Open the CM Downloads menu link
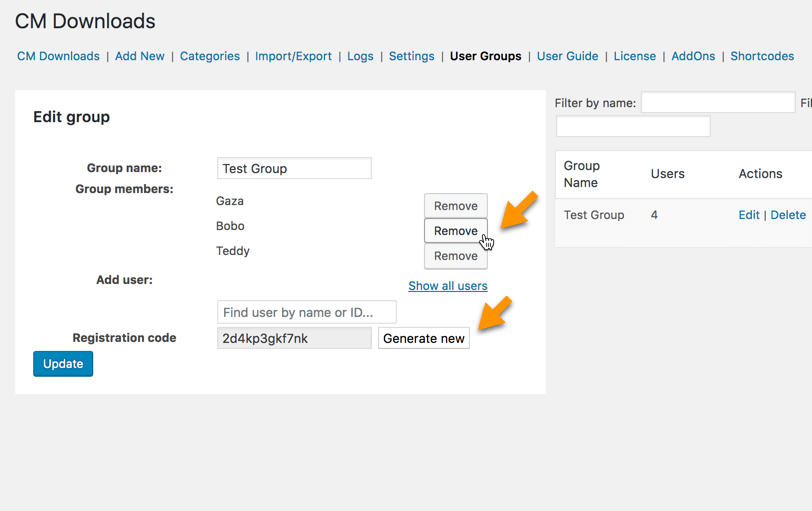Viewport: 812px width, 511px height. (58, 56)
